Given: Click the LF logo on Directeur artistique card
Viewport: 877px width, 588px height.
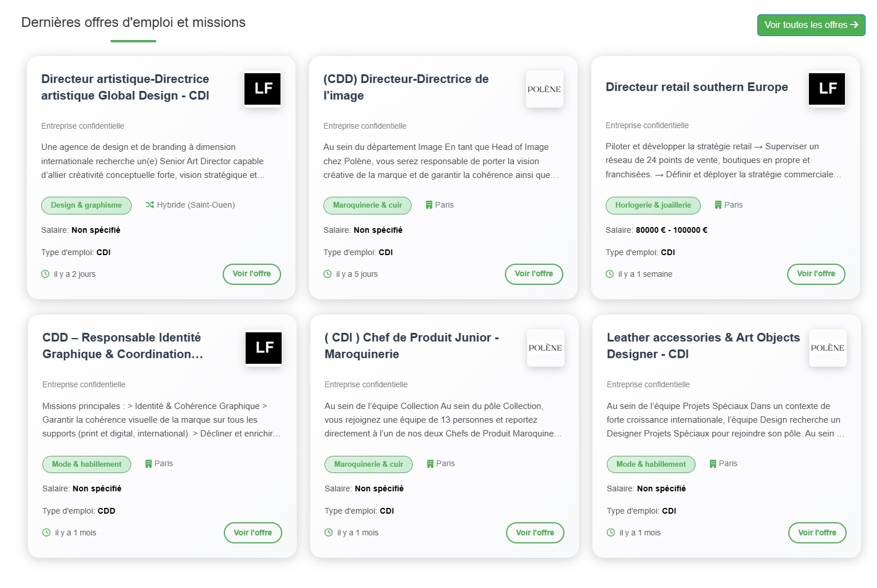Looking at the screenshot, I should (263, 89).
